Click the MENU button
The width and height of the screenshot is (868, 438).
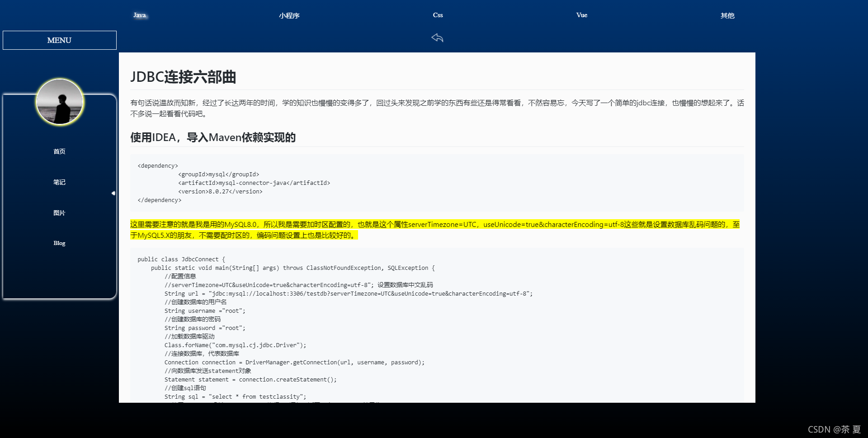click(x=60, y=40)
